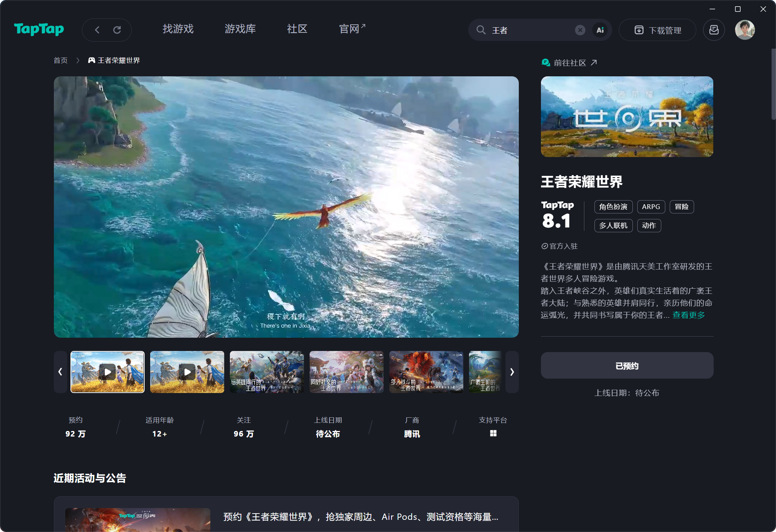This screenshot has width=776, height=532.
Task: Click the main video preview
Action: tap(286, 207)
